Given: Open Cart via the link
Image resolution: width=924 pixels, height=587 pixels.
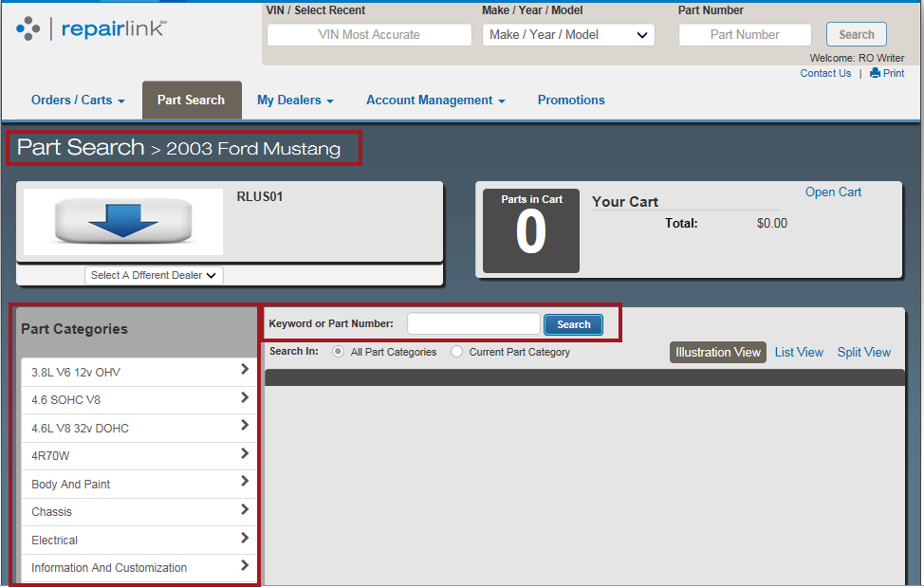Looking at the screenshot, I should pyautogui.click(x=832, y=192).
